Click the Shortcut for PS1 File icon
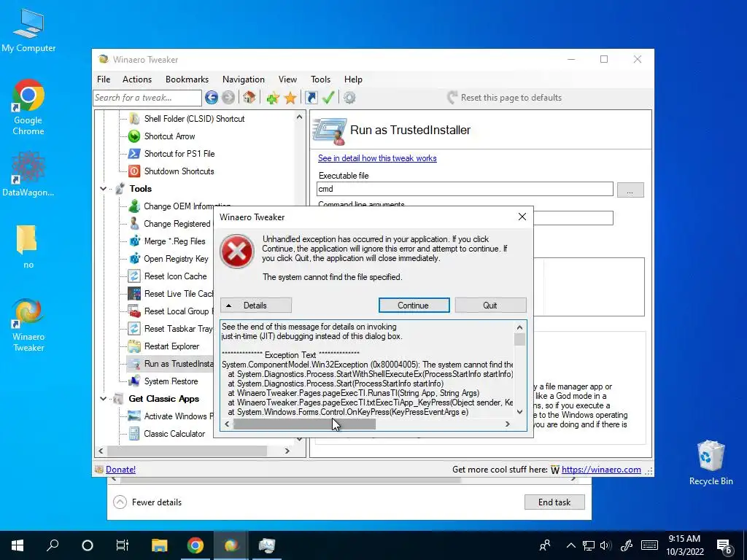747x560 pixels. 134,153
